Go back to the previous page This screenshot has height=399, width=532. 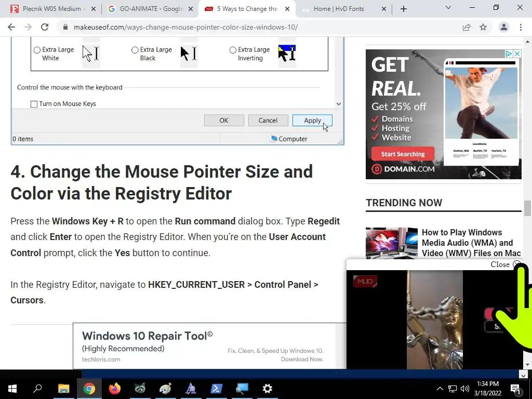pyautogui.click(x=11, y=27)
